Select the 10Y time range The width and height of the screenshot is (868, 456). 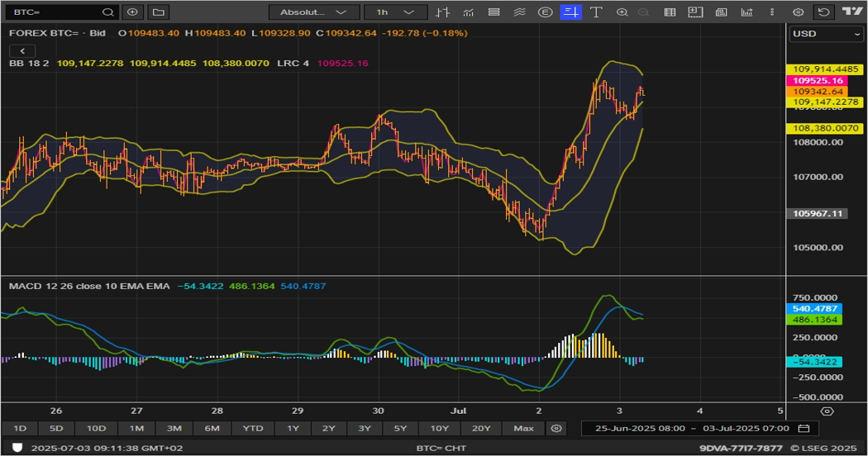[x=440, y=429]
